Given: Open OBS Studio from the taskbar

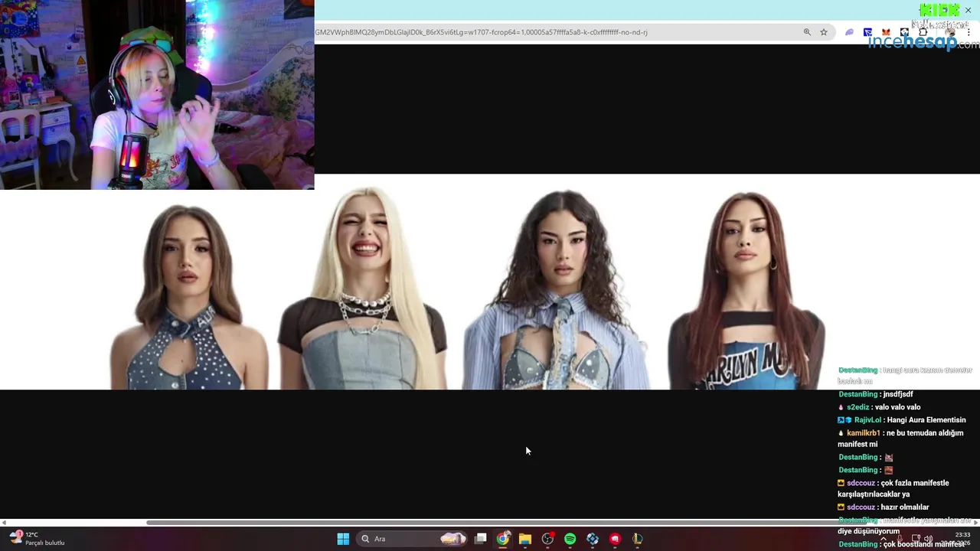Looking at the screenshot, I should (x=547, y=539).
